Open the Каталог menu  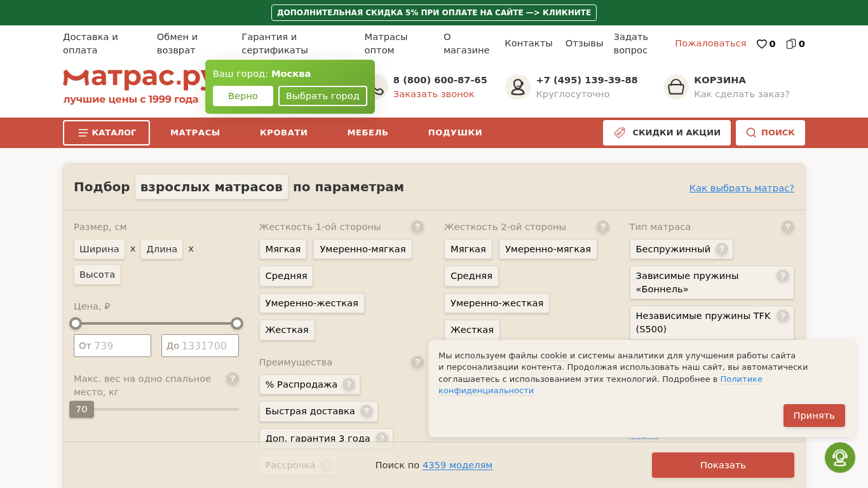pos(106,133)
